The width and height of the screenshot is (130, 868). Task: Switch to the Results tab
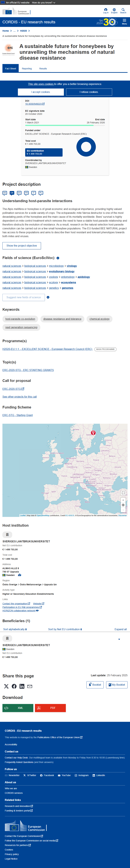point(43,68)
